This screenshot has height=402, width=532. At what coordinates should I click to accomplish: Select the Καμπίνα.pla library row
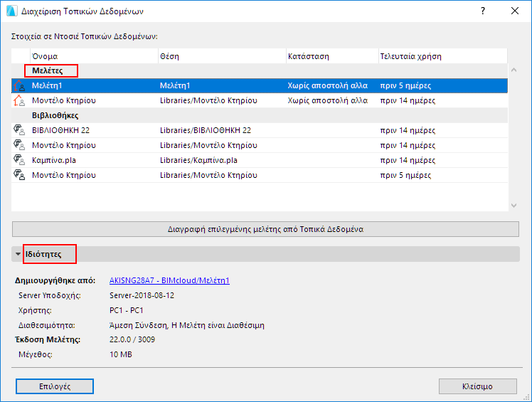tap(260, 160)
